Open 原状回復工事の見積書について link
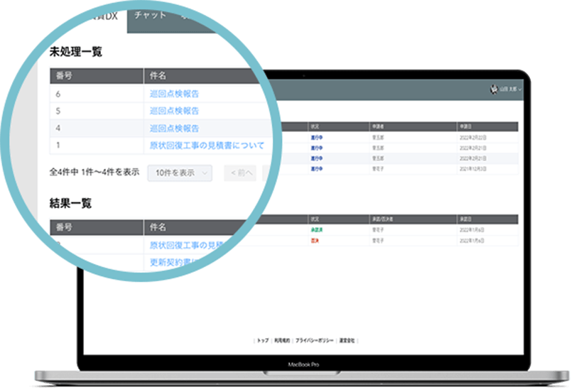This screenshot has height=392, width=574. [x=207, y=146]
